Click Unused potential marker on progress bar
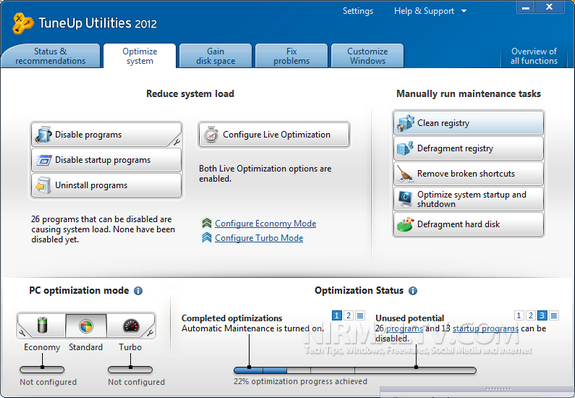This screenshot has width=575, height=398. pyautogui.click(x=416, y=366)
